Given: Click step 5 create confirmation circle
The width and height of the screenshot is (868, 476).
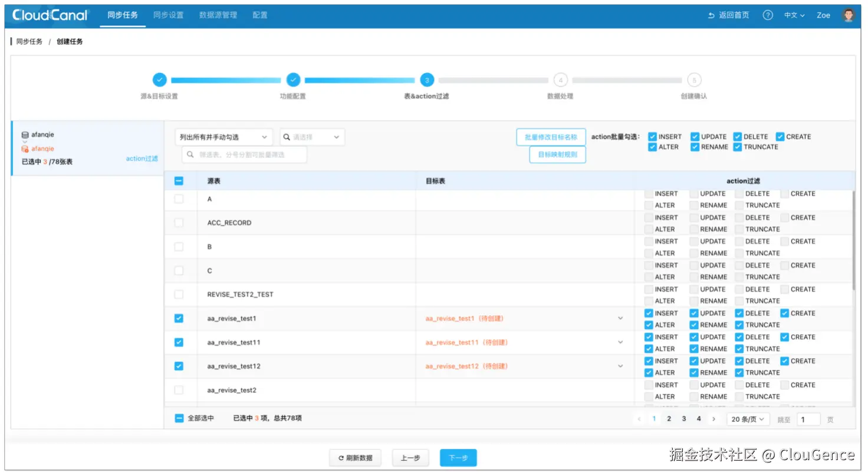Looking at the screenshot, I should pos(695,80).
